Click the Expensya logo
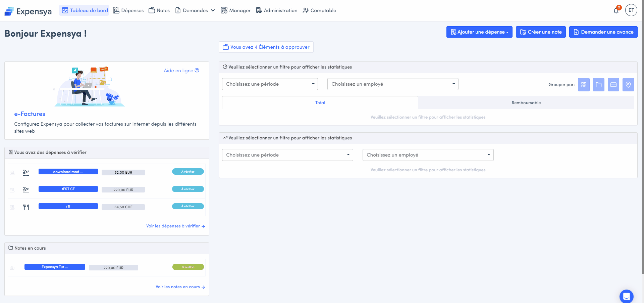 [x=28, y=11]
